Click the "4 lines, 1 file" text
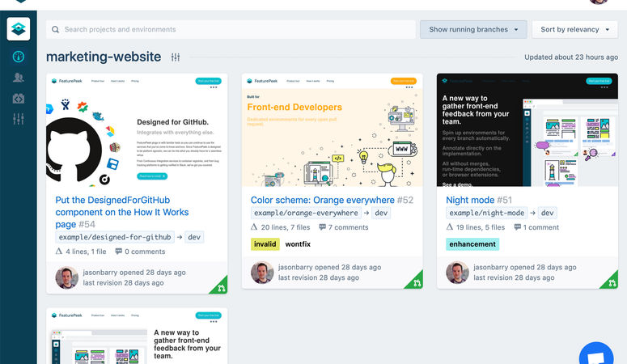The height and width of the screenshot is (364, 627). click(86, 252)
